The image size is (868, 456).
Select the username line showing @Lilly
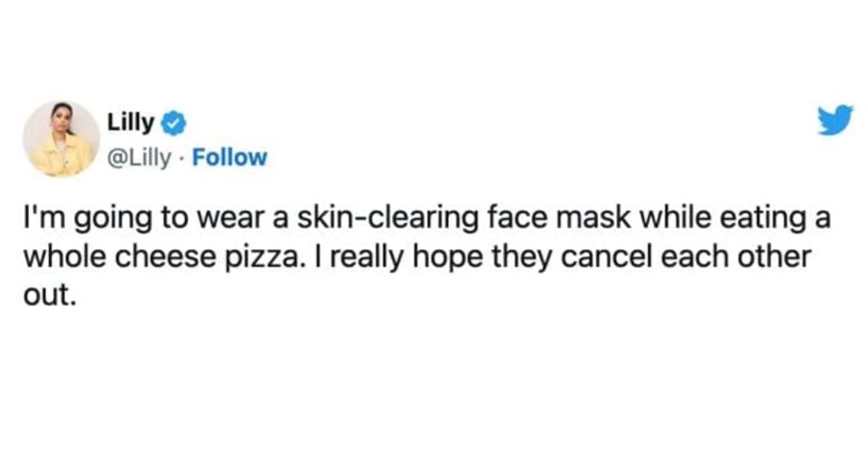tap(139, 158)
